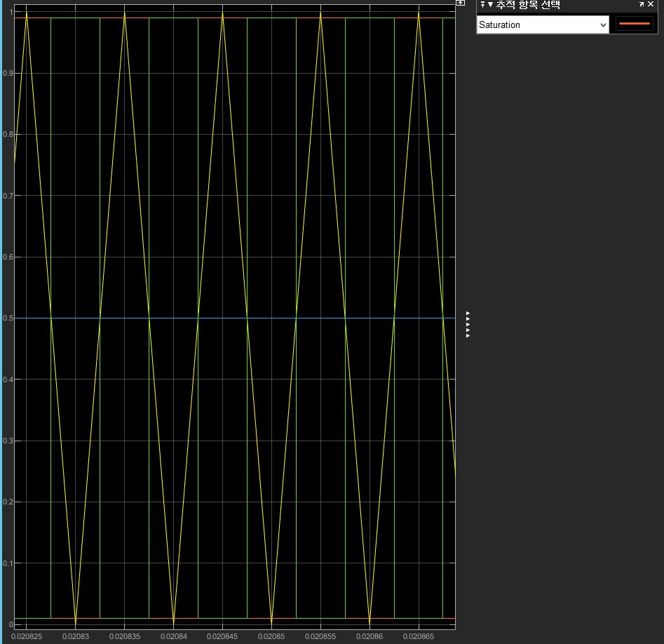This screenshot has width=664, height=644.
Task: Click x-axis label 0.020865
Action: click(419, 636)
